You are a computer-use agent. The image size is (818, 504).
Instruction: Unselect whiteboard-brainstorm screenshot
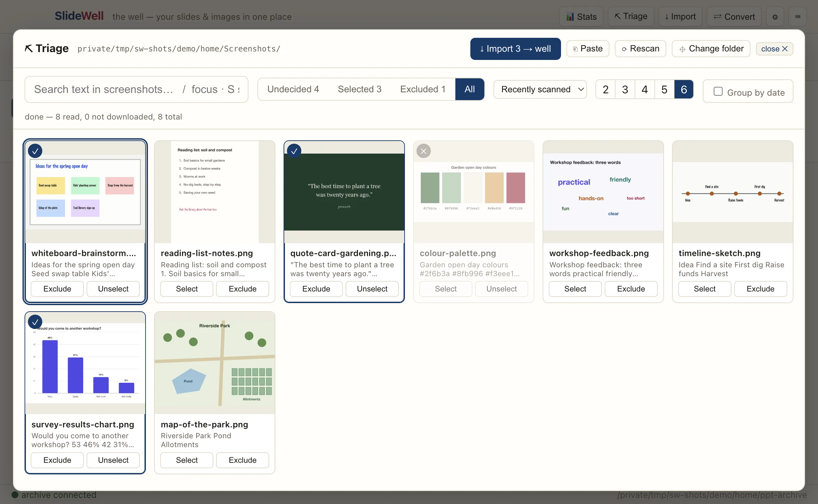point(113,289)
